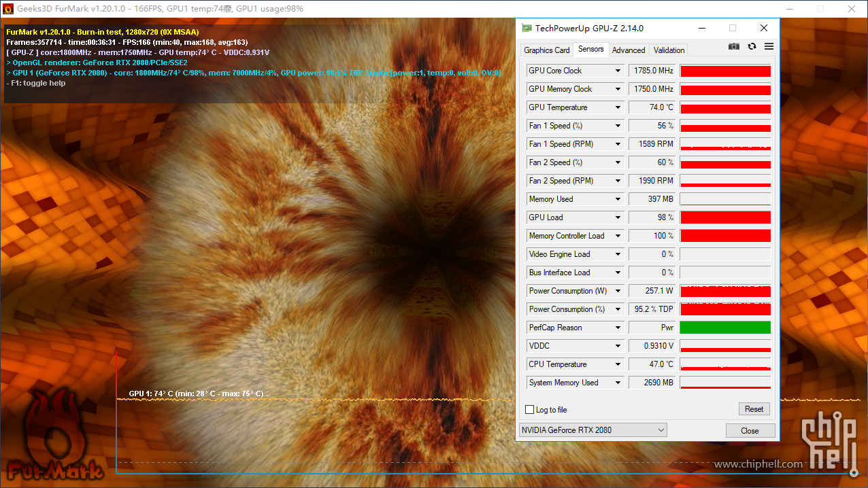Screen dimensions: 868x488
Task: Click the GPU 1 temperature graph label
Action: [x=196, y=394]
